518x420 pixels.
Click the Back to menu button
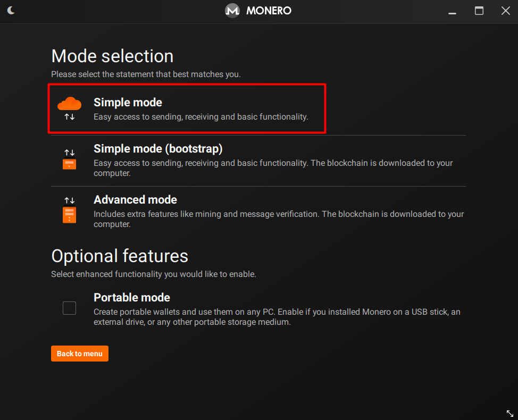pos(80,354)
